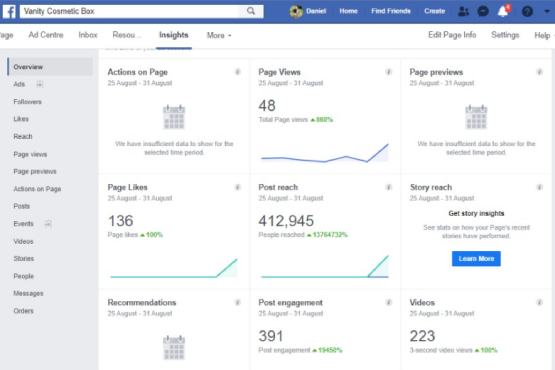Image resolution: width=555 pixels, height=370 pixels.
Task: Click info icon on Post engagement card
Action: tap(388, 302)
